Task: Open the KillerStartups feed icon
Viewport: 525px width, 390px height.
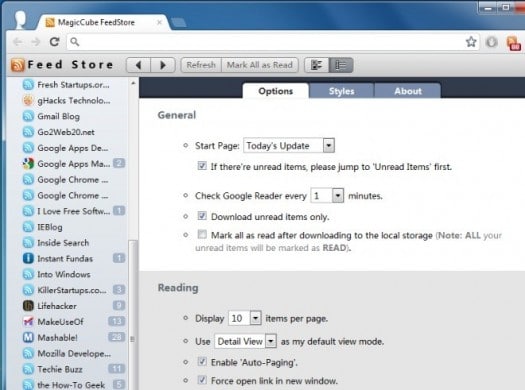Action: (28, 290)
